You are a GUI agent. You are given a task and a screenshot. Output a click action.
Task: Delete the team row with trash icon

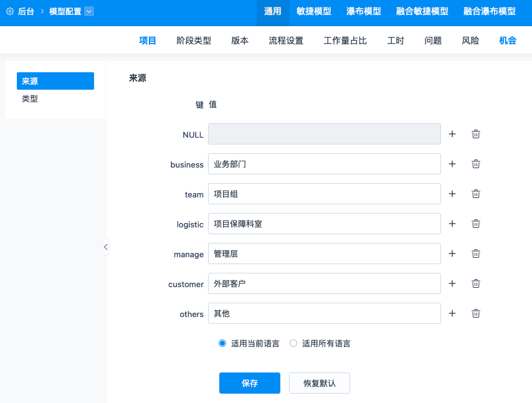(x=476, y=194)
